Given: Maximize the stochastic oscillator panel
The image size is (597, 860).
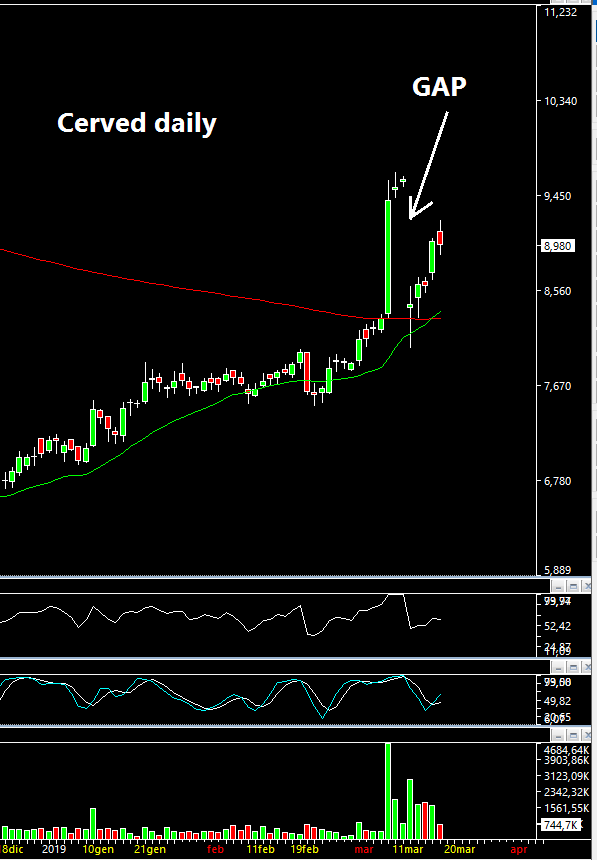Looking at the screenshot, I should point(573,667).
